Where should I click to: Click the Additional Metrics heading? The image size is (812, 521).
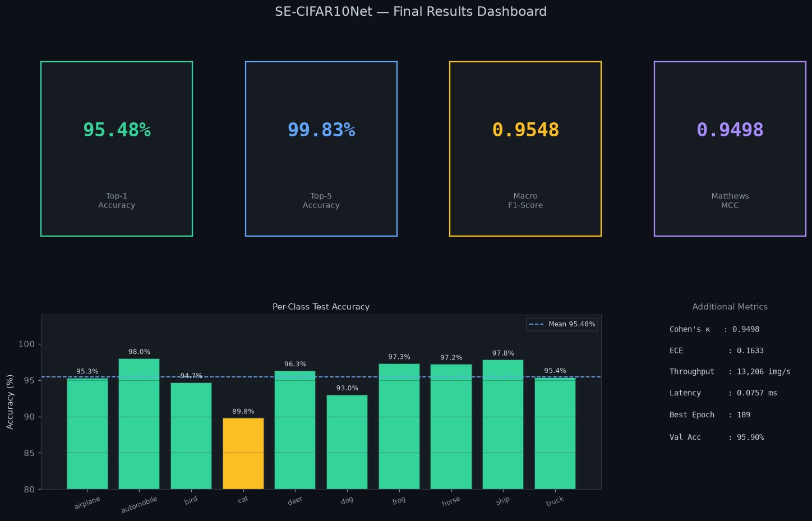click(x=730, y=307)
